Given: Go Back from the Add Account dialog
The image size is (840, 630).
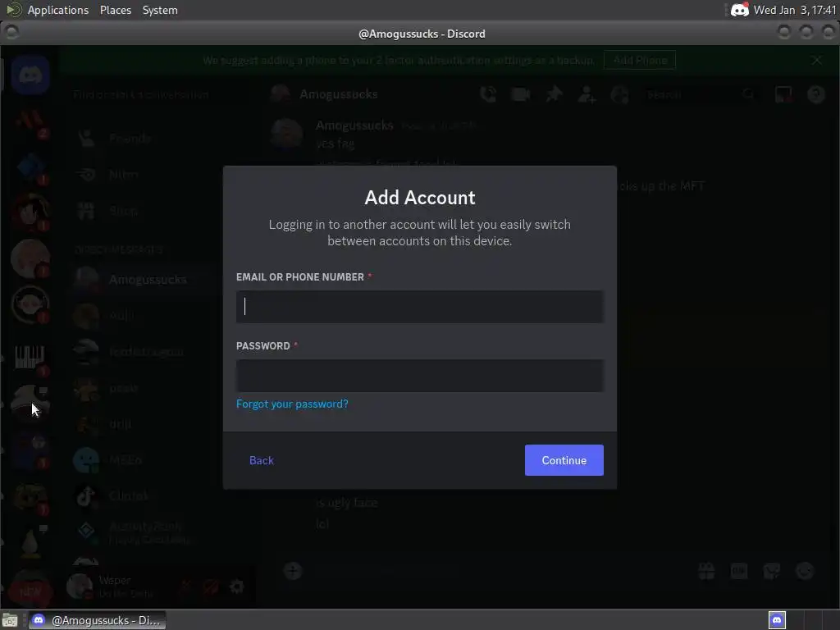Looking at the screenshot, I should pos(262,460).
